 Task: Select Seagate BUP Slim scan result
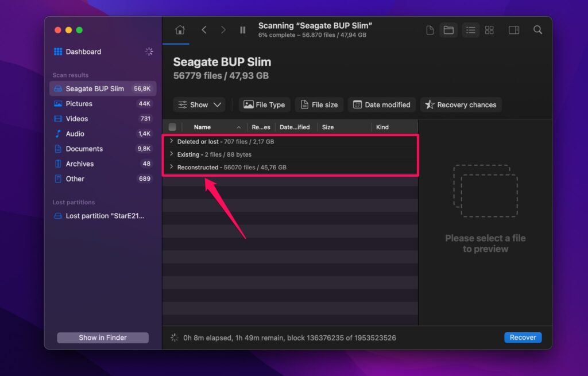tap(103, 88)
